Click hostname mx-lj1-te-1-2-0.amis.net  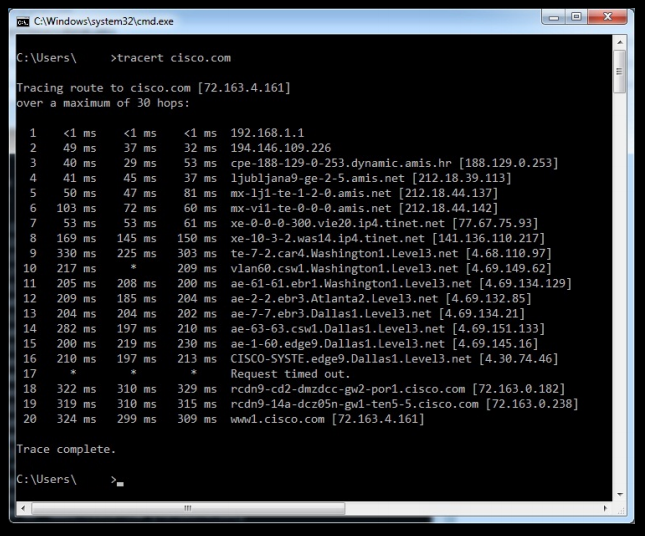pyautogui.click(x=311, y=193)
